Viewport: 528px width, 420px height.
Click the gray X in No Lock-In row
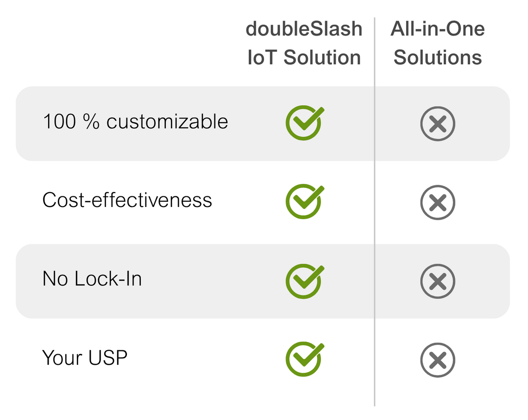coord(438,281)
